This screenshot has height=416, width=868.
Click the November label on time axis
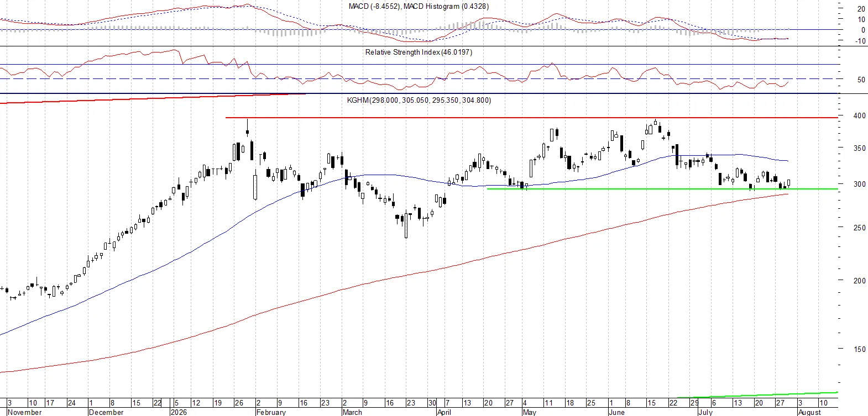[x=25, y=412]
